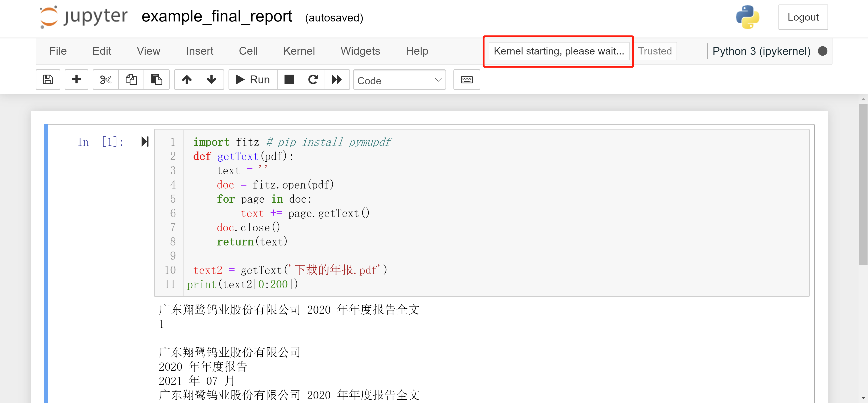The height and width of the screenshot is (403, 868).
Task: Open the File menu
Action: [x=58, y=51]
